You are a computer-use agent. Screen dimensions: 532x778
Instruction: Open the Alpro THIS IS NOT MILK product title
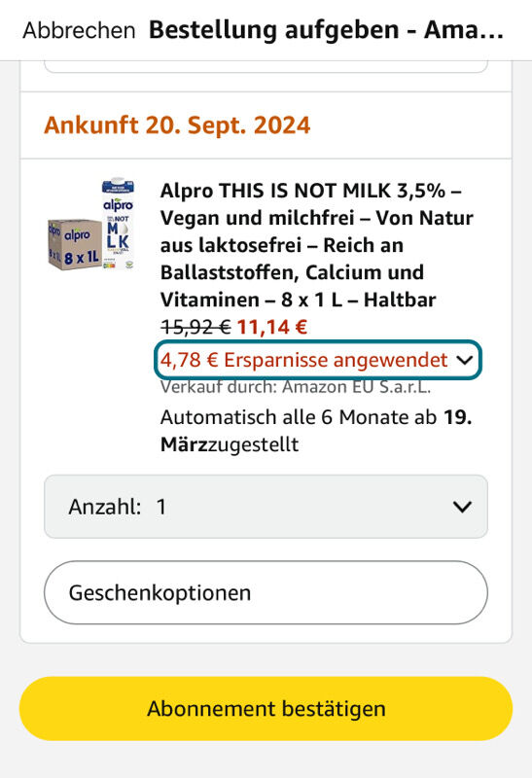[317, 245]
